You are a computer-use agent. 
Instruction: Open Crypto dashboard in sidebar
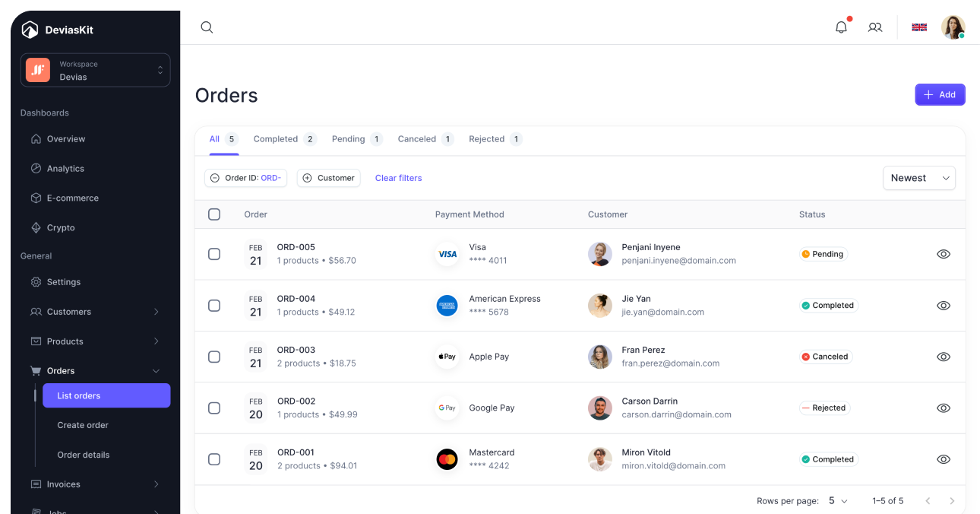(x=61, y=228)
